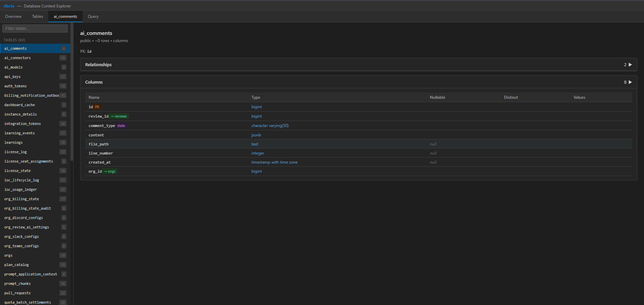Select the line_number column row
Viewport: 644px width, 305px height.
pos(358,153)
